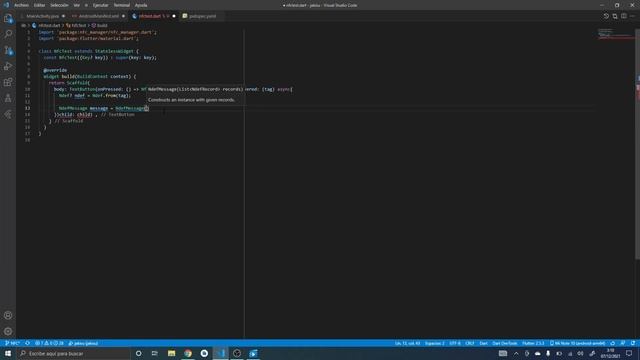Click the feedback icon in status bar

[x=623, y=343]
